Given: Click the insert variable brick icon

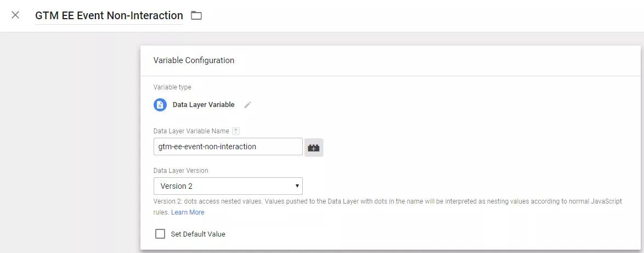Looking at the screenshot, I should (314, 148).
